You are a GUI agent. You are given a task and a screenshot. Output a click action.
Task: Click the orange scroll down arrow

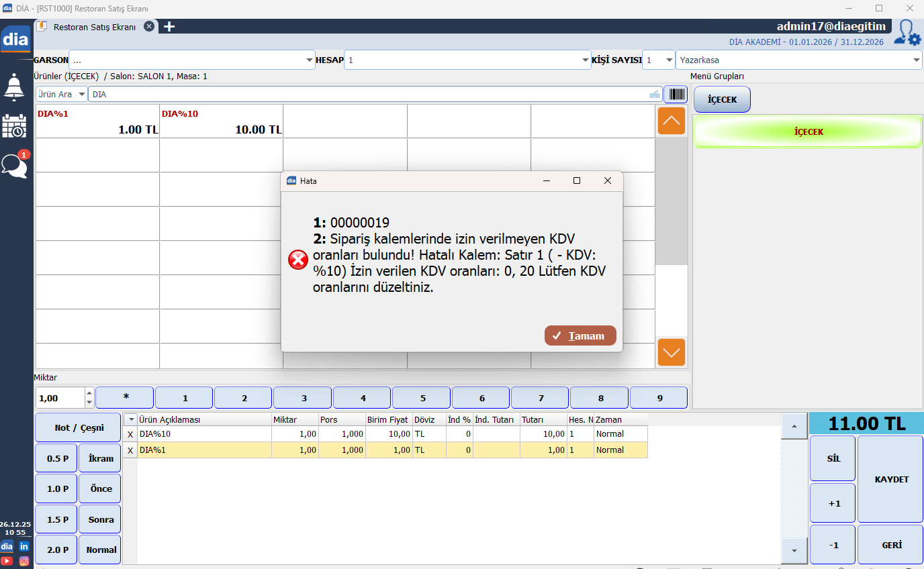point(671,352)
